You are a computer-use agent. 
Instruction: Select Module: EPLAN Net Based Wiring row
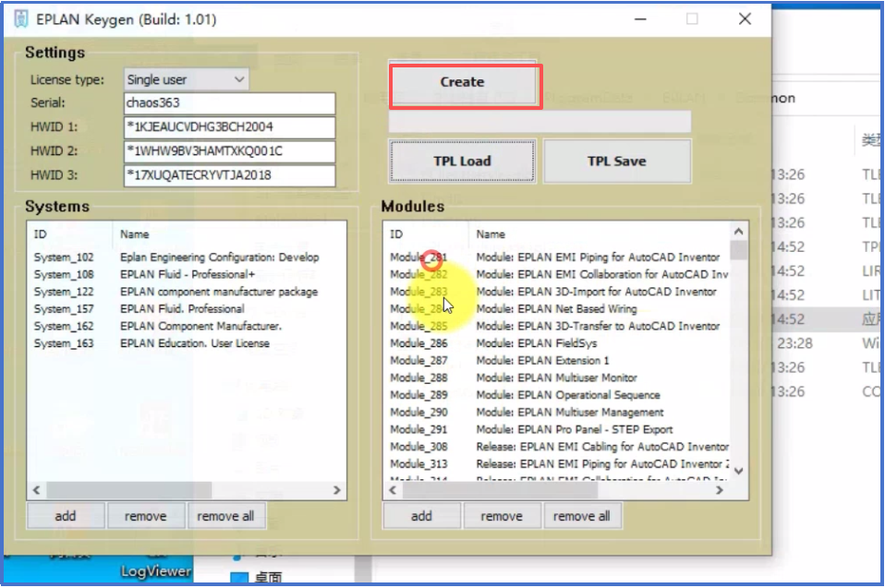click(x=557, y=309)
